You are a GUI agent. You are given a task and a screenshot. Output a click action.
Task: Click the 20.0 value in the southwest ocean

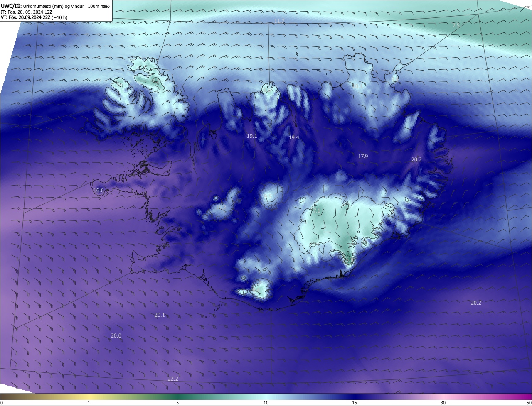tap(116, 336)
